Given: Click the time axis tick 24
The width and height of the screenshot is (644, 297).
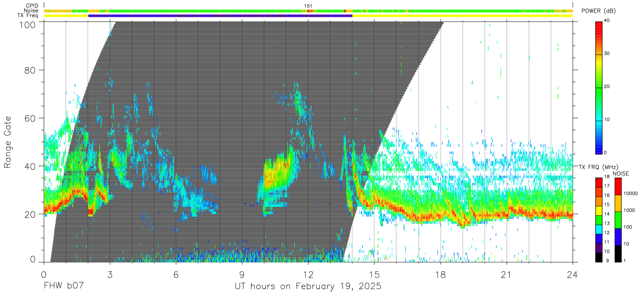Looking at the screenshot, I should [573, 274].
